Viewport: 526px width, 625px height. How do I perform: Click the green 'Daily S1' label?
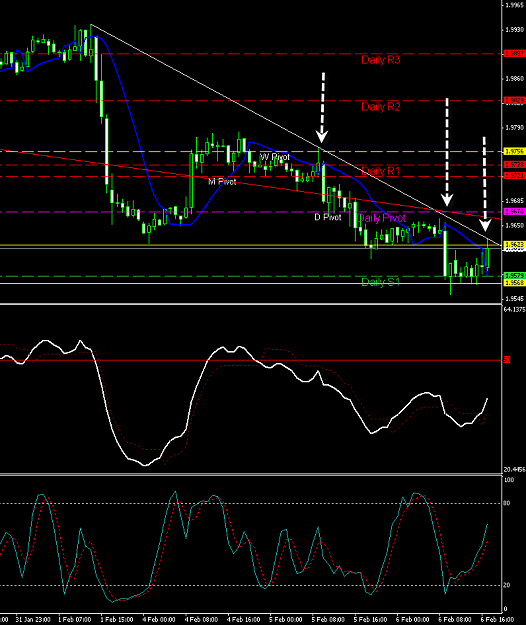(x=380, y=282)
